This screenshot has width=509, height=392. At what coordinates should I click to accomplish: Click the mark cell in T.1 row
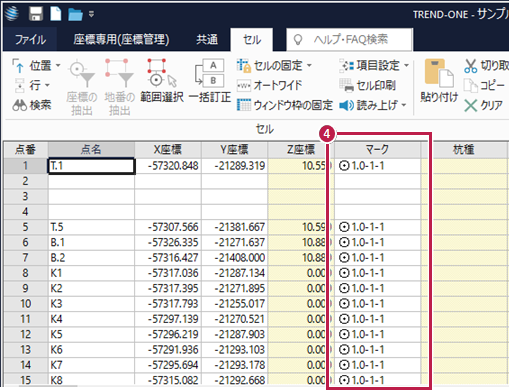coord(377,166)
